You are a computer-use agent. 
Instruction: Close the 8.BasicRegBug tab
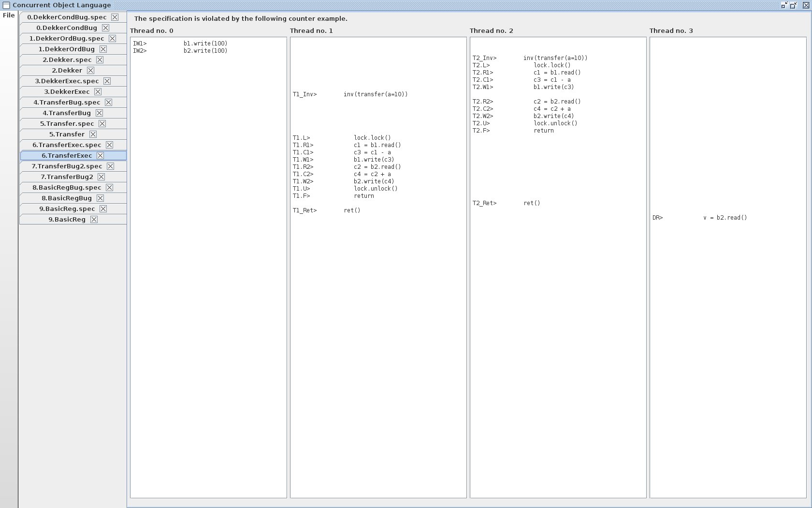click(100, 198)
